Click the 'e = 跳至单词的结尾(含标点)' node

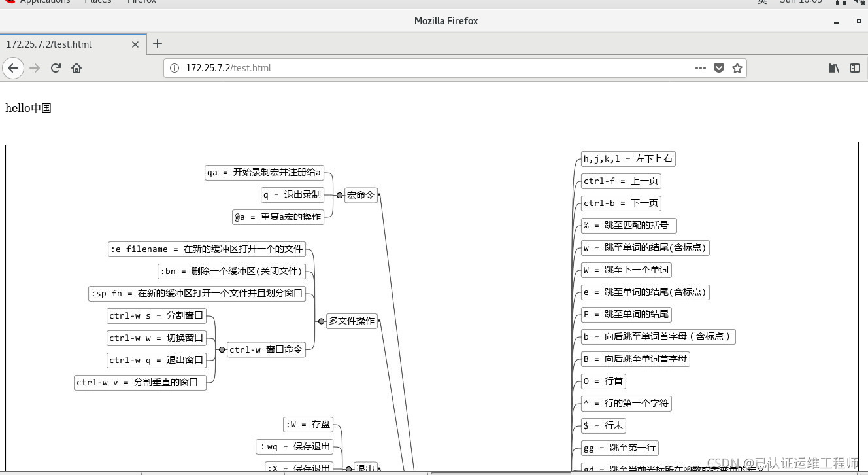(x=645, y=292)
